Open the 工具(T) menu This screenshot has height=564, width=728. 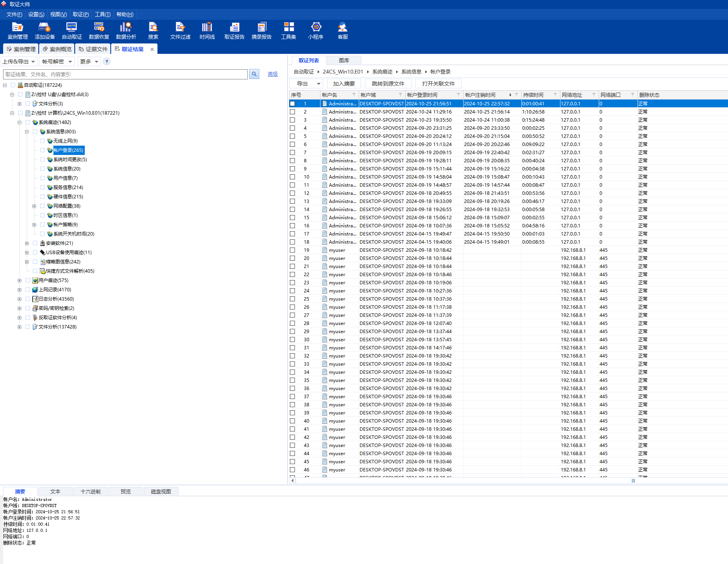(103, 14)
